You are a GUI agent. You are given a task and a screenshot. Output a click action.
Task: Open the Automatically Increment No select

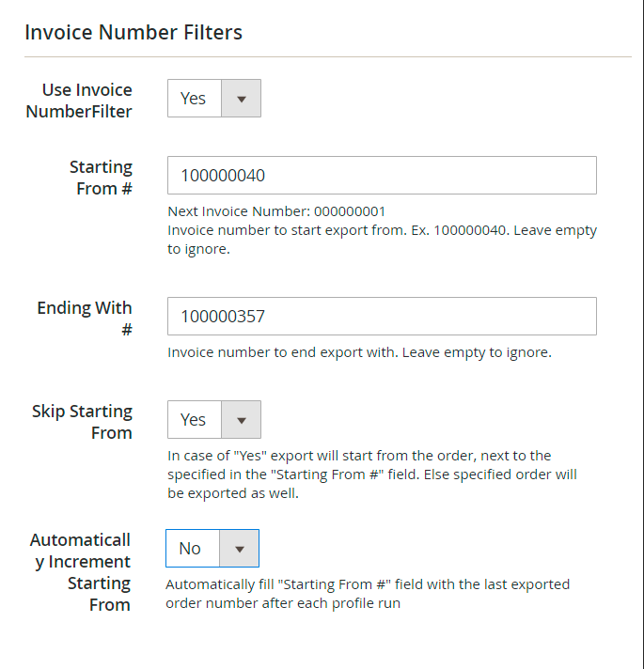coord(193,549)
